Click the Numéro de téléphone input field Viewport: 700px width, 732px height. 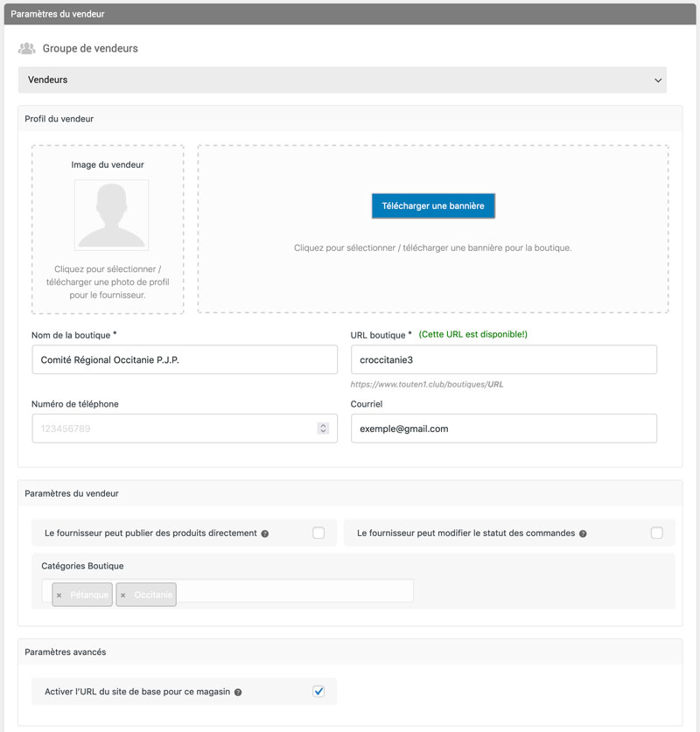pos(173,429)
